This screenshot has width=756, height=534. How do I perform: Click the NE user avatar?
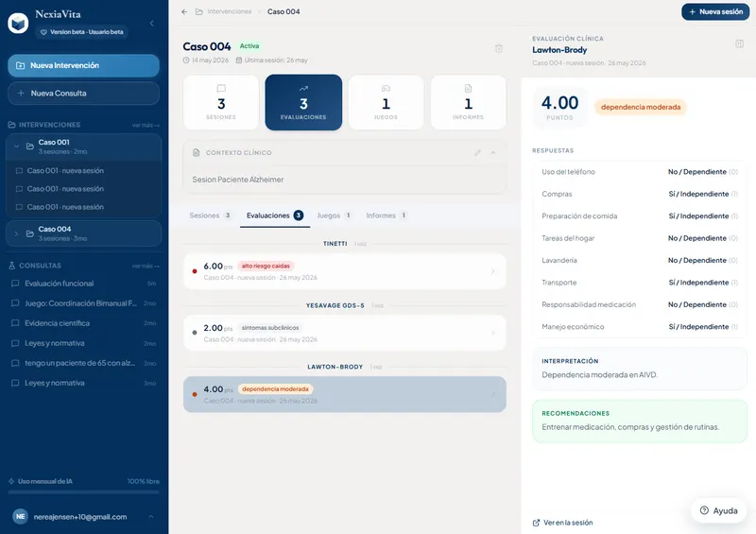click(x=20, y=517)
